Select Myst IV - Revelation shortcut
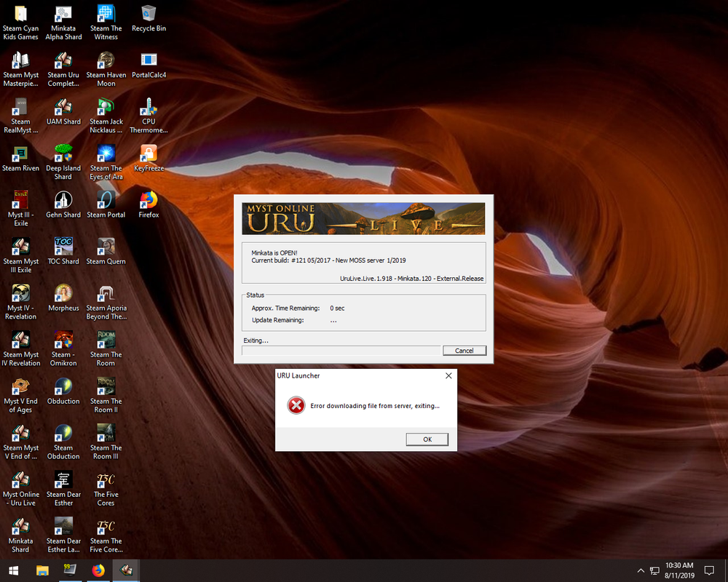 pyautogui.click(x=21, y=303)
